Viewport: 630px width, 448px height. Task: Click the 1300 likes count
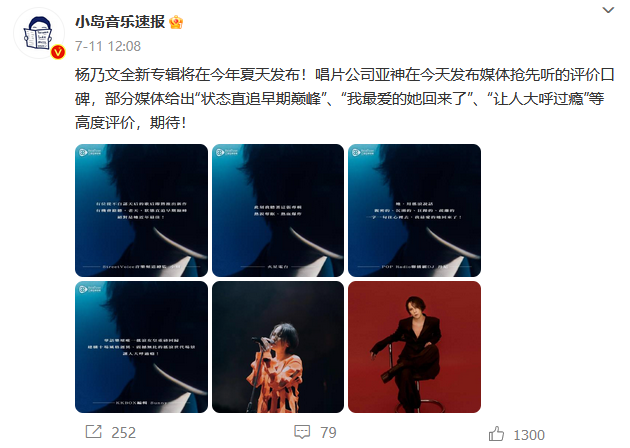pos(529,435)
